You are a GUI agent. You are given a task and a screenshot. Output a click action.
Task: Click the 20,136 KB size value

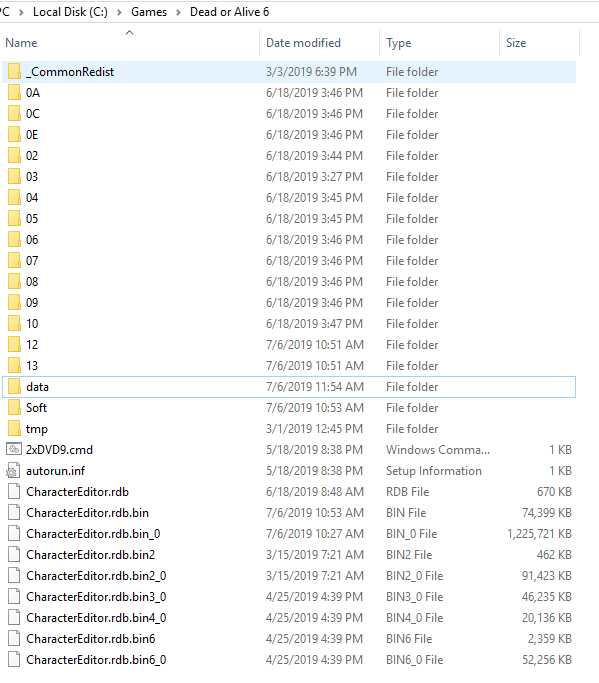(547, 617)
